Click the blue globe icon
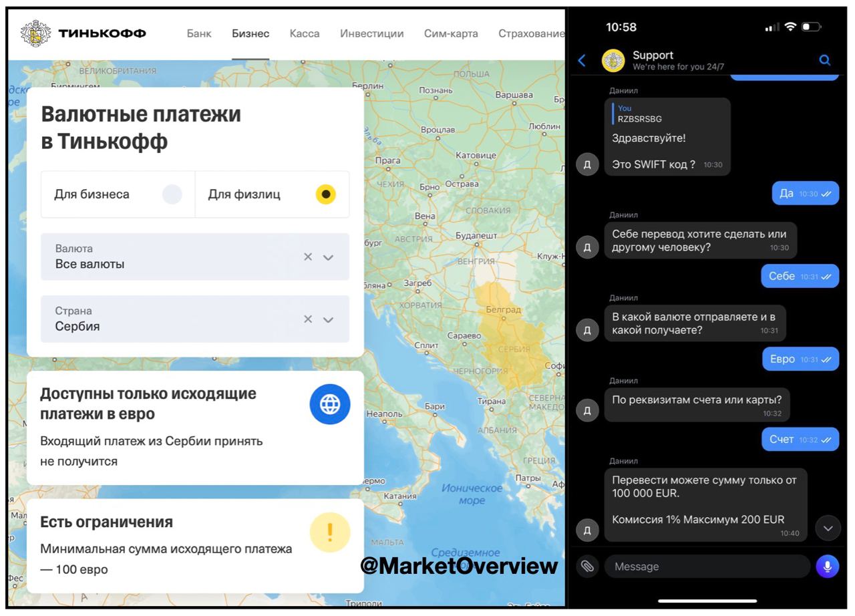This screenshot has width=855, height=616. point(330,404)
